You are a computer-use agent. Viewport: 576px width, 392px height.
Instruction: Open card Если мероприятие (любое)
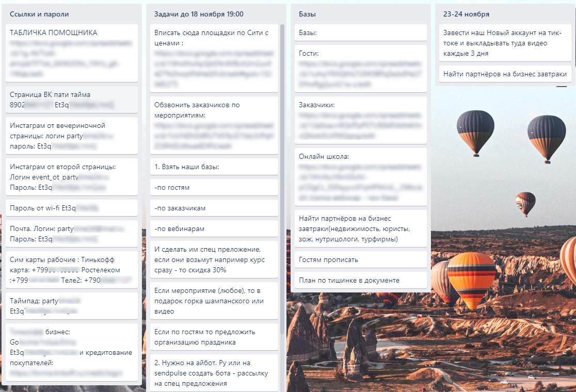click(x=214, y=301)
